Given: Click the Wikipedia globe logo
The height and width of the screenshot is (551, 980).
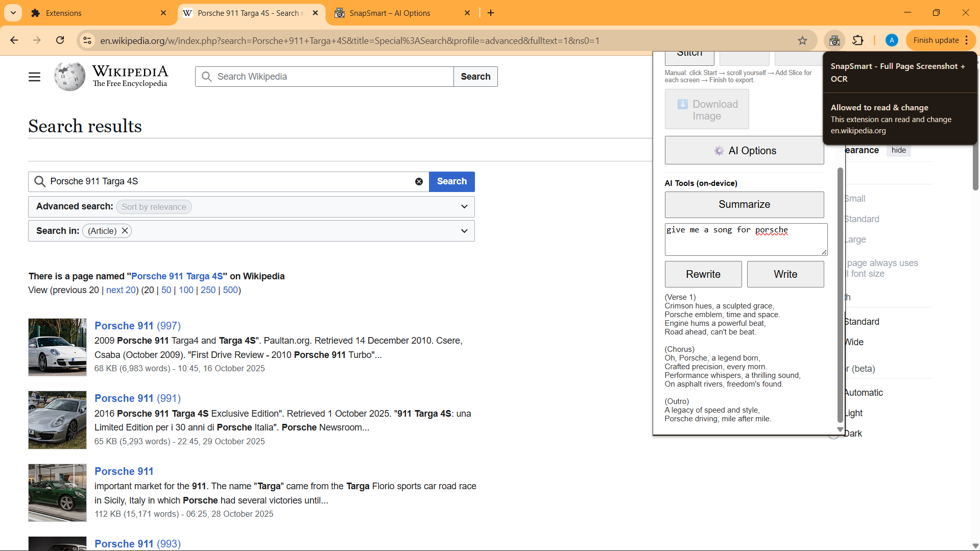Looking at the screenshot, I should (70, 77).
